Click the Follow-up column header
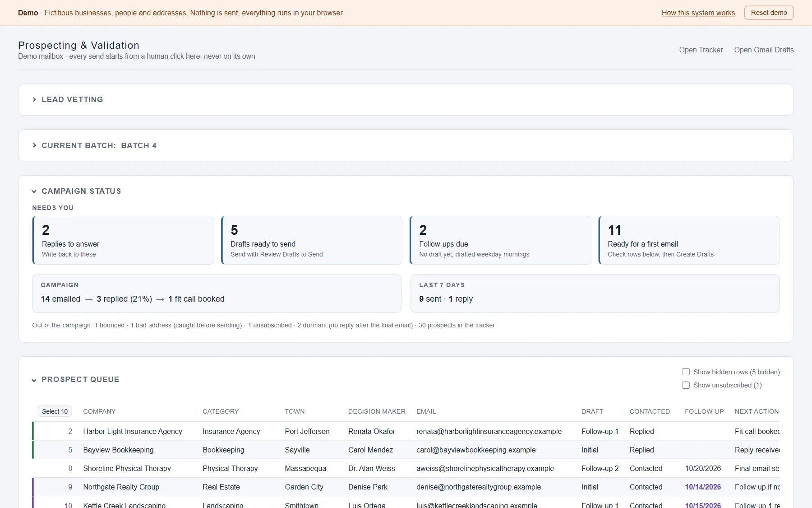This screenshot has width=812, height=508. coord(704,411)
